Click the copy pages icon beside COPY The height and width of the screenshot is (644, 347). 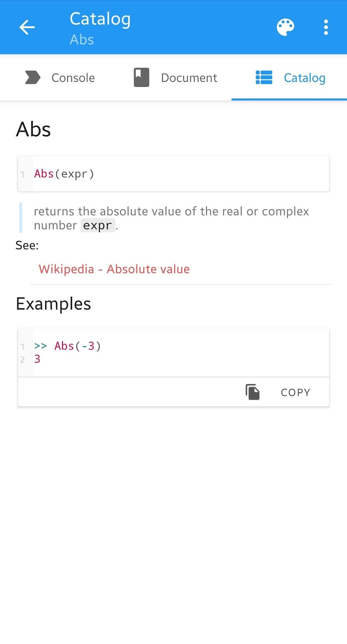tap(252, 392)
